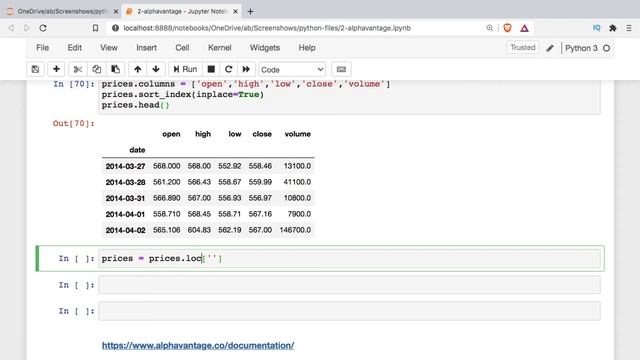Cut selected cells with the scissors icon
Screen dimensions: 640x360
(x=78, y=69)
